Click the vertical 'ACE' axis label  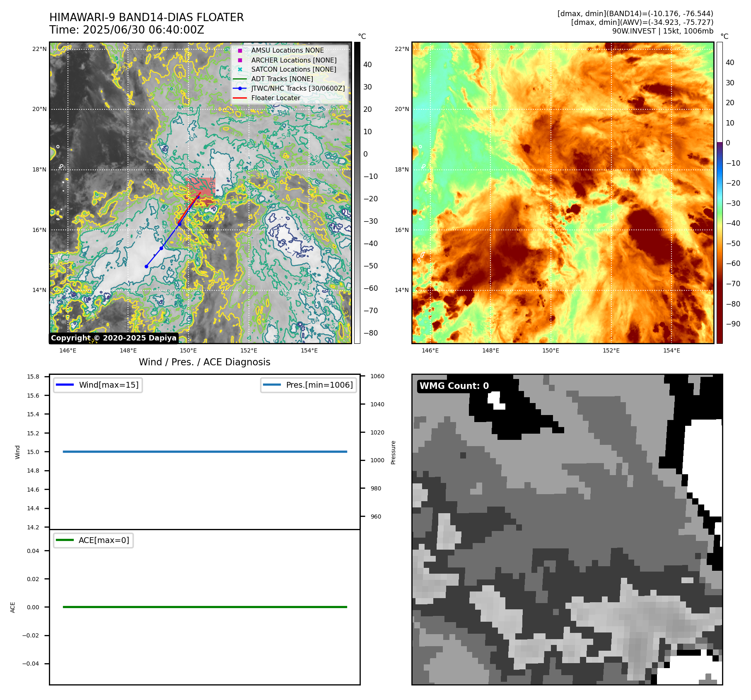12,607
